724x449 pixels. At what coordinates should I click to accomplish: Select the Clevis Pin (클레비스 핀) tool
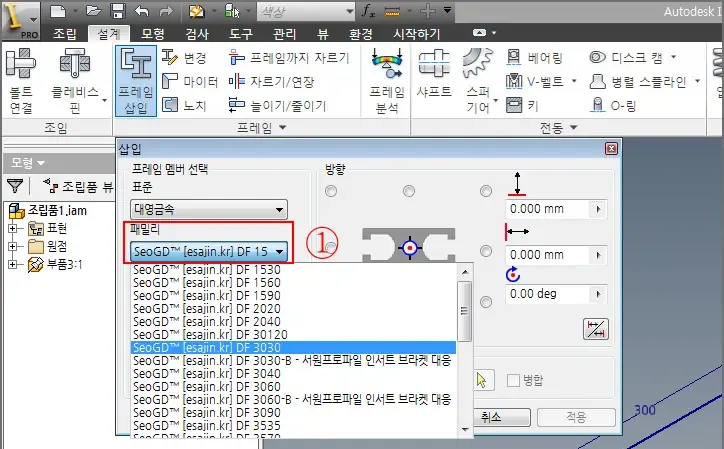[75, 81]
